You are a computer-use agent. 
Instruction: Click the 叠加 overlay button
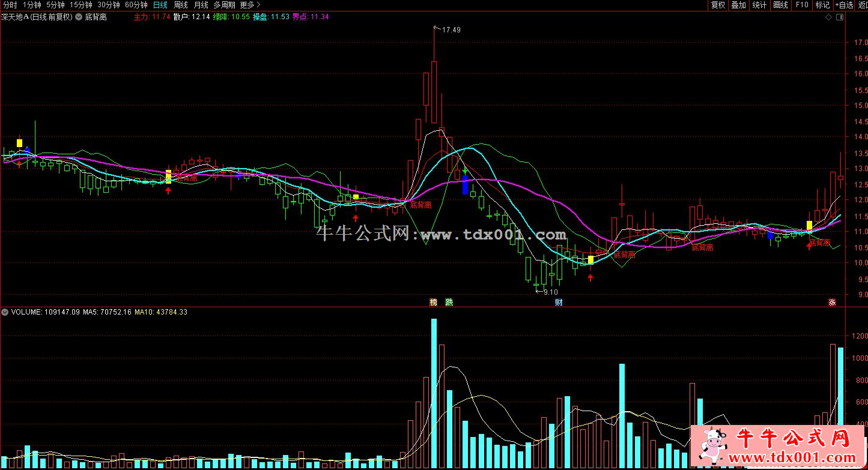click(738, 5)
